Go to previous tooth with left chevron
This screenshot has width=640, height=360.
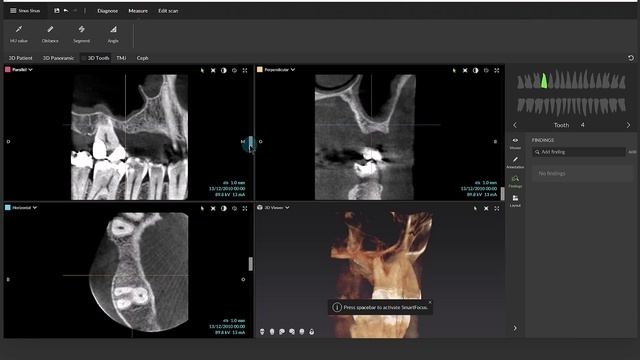pyautogui.click(x=515, y=125)
